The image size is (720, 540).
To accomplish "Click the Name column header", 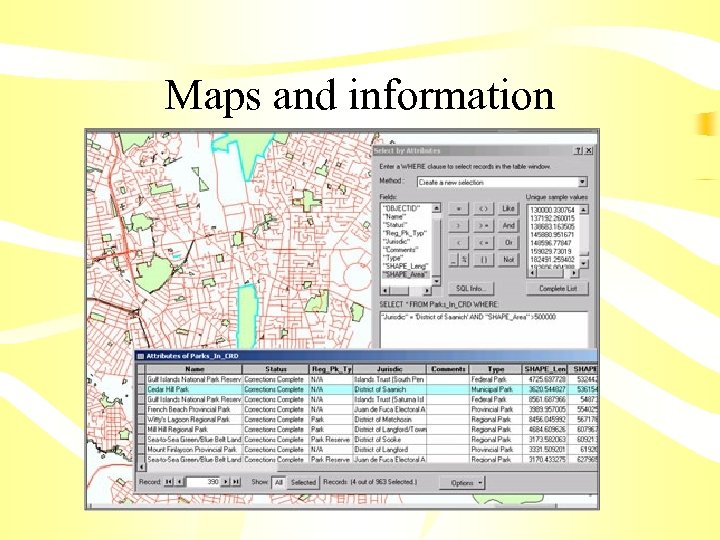I will coord(194,369).
